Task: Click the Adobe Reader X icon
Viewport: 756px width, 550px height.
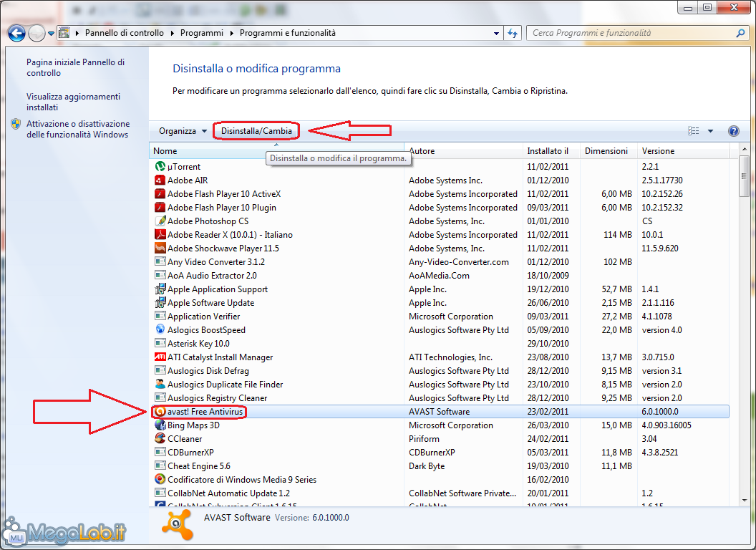Action: pyautogui.click(x=160, y=234)
